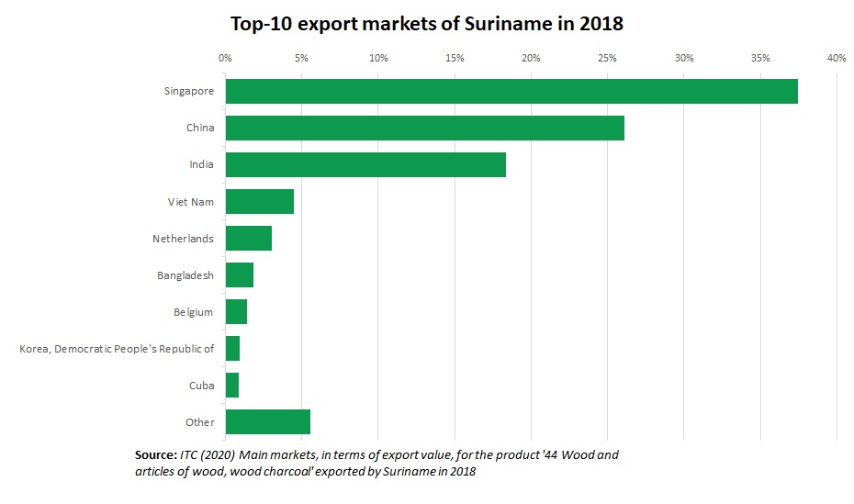Viewport: 854px width, 504px height.
Task: Click the '5%' axis tick label
Action: pos(301,58)
